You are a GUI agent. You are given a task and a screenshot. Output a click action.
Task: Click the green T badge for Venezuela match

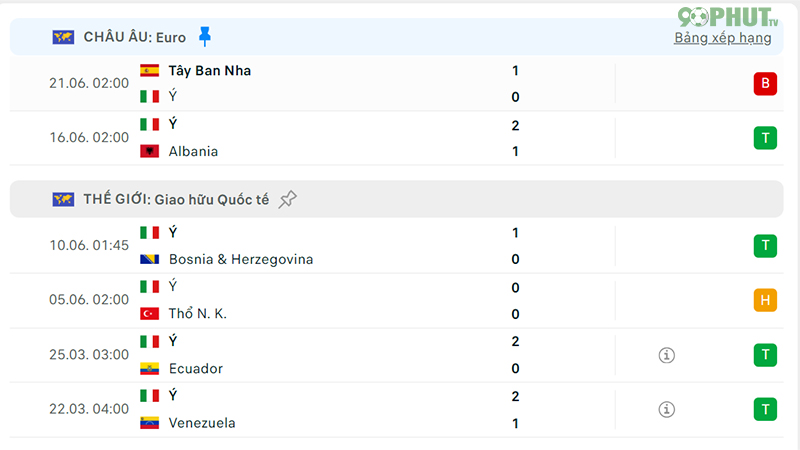(x=765, y=409)
